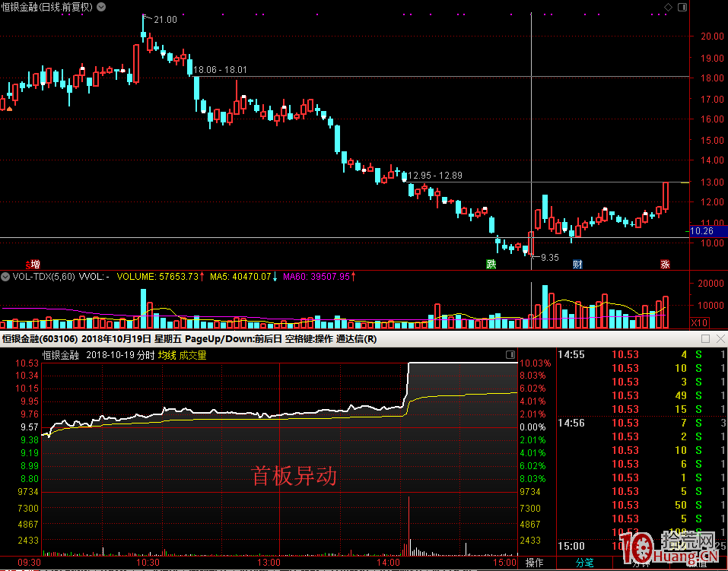This screenshot has height=571, width=728.
Task: Click the green 跌 marker on the K-line chart
Action: (x=491, y=264)
